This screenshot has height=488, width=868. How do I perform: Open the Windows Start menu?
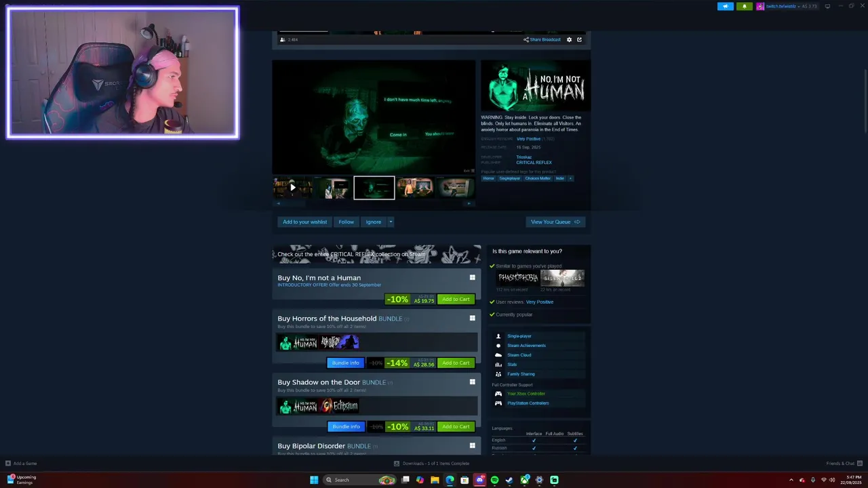click(x=314, y=480)
